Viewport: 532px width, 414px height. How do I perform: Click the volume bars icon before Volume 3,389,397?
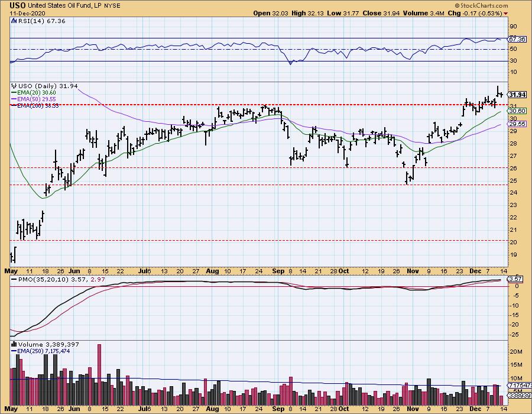[x=14, y=344]
